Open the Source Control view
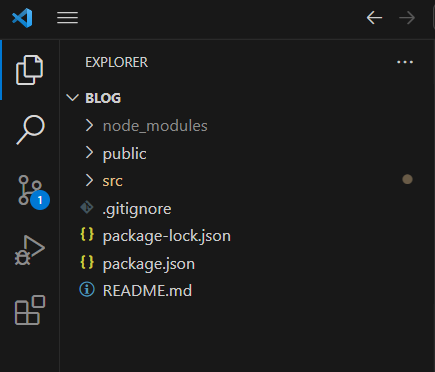Viewport: 435px width, 372px height. (x=29, y=190)
